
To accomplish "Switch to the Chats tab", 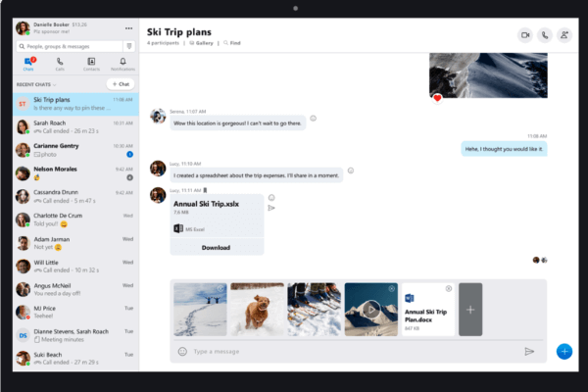I will [x=28, y=64].
